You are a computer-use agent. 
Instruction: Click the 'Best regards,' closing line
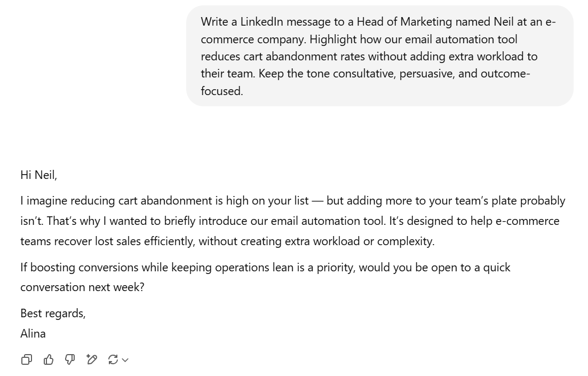click(53, 314)
